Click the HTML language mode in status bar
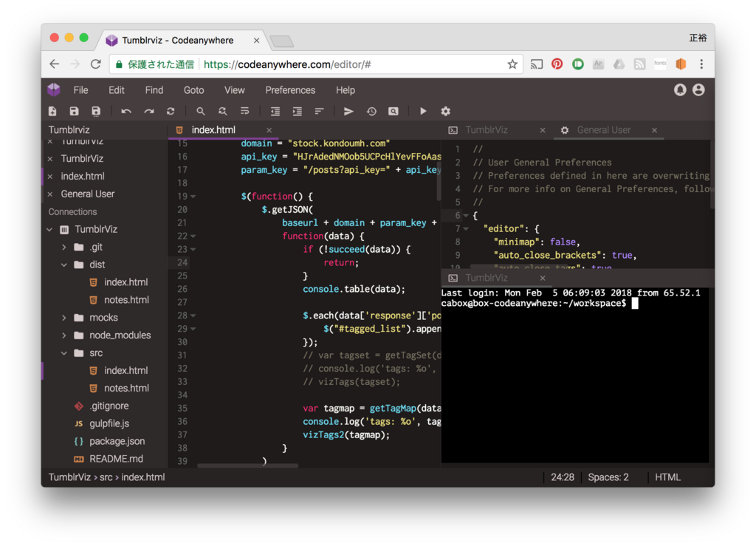 (x=667, y=477)
